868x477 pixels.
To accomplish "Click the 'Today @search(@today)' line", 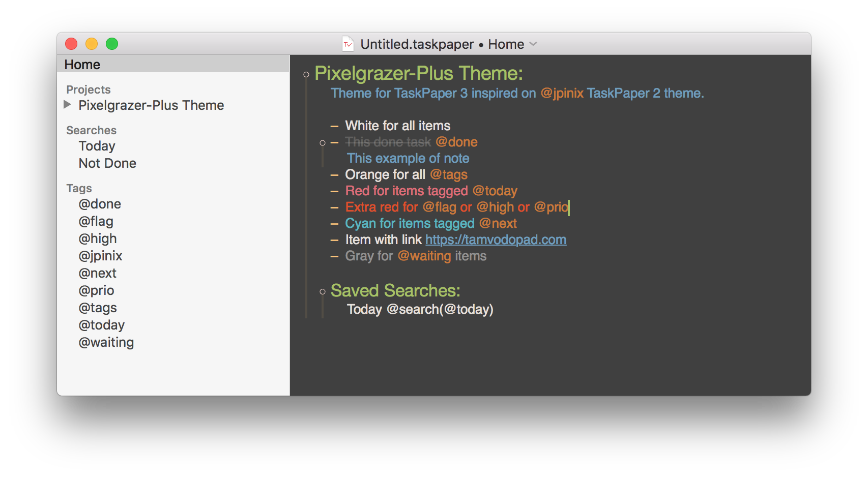I will (x=420, y=309).
